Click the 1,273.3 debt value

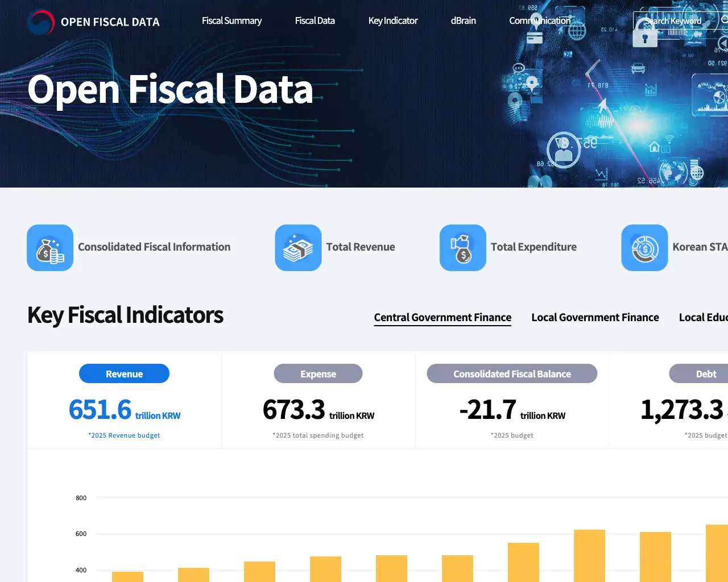click(682, 410)
